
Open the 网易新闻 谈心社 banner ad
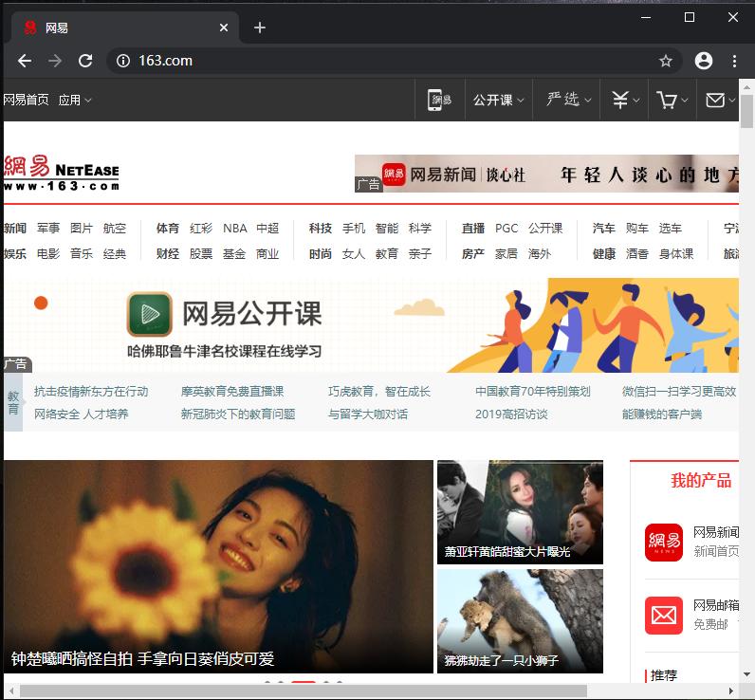coord(546,174)
